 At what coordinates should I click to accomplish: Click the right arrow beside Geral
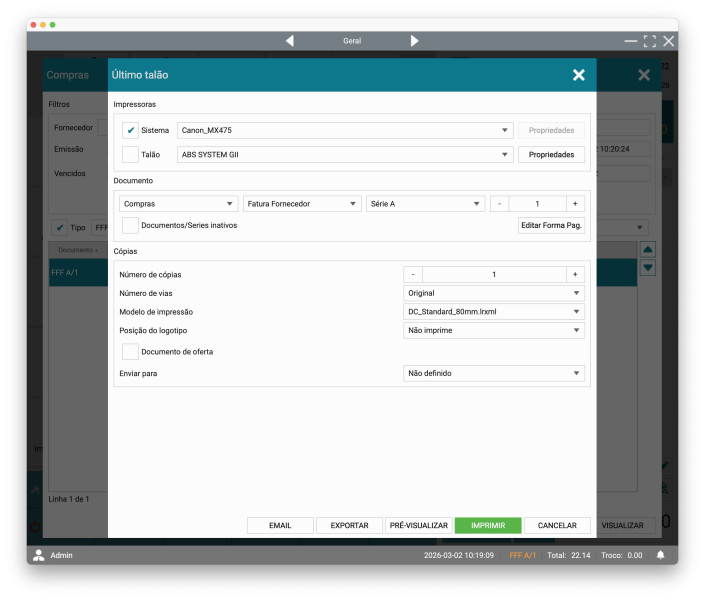pyautogui.click(x=414, y=41)
